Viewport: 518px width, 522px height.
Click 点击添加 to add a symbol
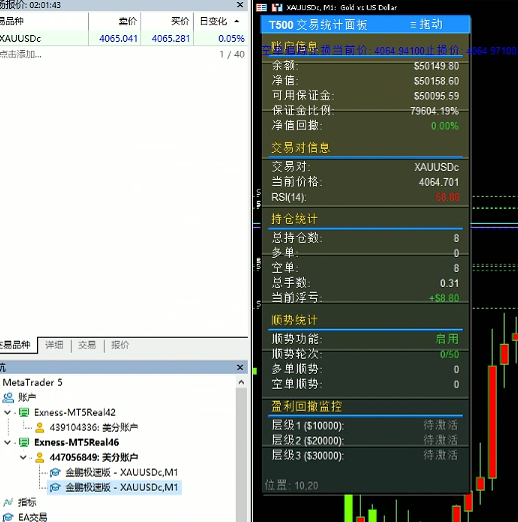(x=21, y=54)
